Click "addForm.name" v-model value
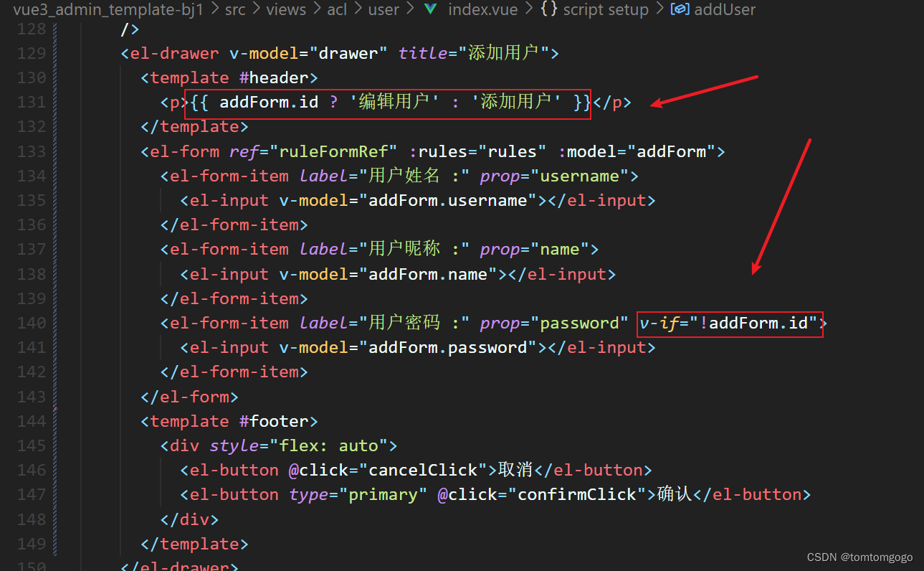 tap(428, 274)
